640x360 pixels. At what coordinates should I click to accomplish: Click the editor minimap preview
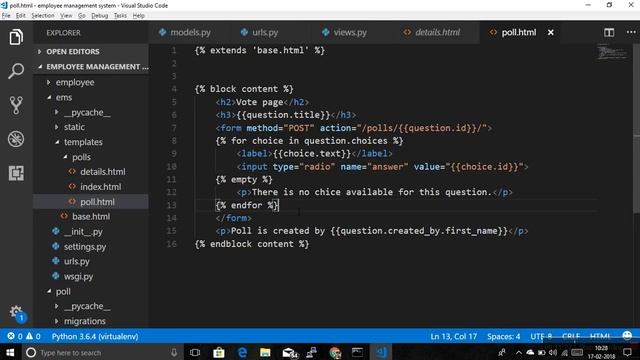611,53
